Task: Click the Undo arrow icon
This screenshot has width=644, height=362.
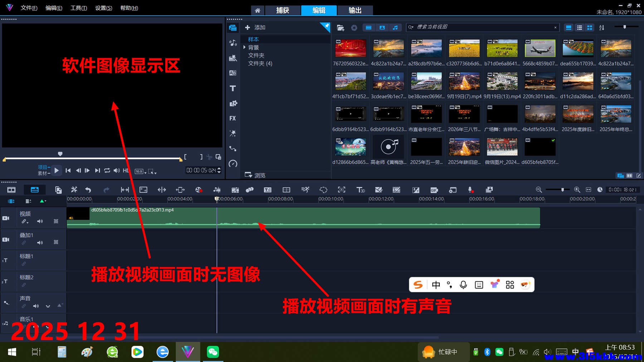Action: tap(88, 190)
